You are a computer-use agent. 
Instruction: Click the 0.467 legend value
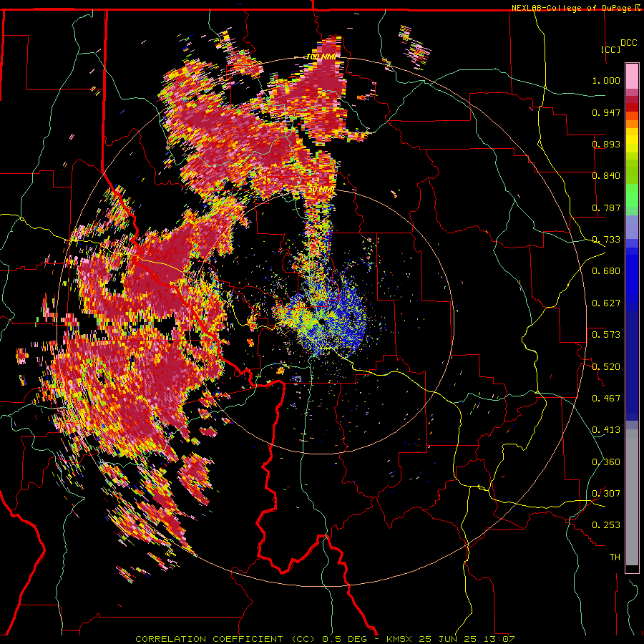[x=606, y=399]
